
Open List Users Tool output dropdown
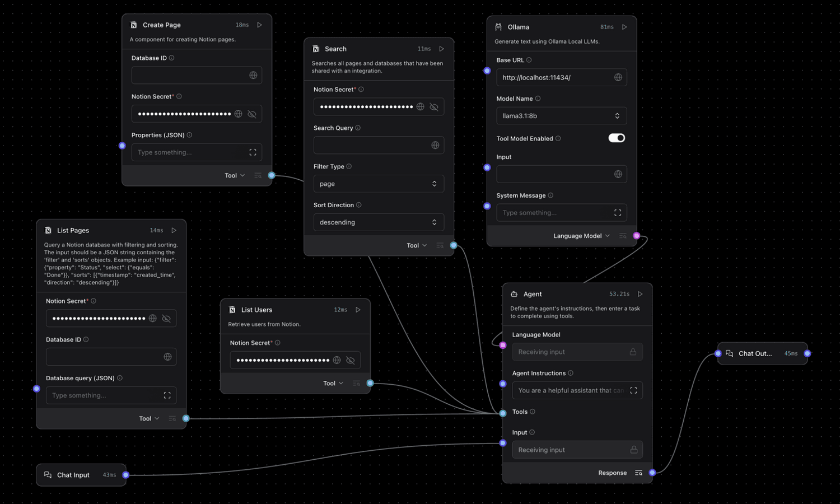(x=334, y=384)
